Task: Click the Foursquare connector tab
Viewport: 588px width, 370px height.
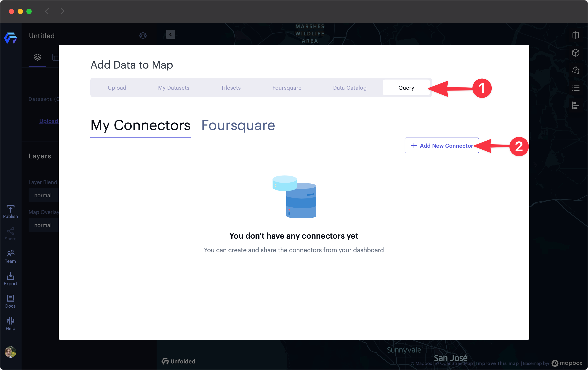Action: [238, 125]
